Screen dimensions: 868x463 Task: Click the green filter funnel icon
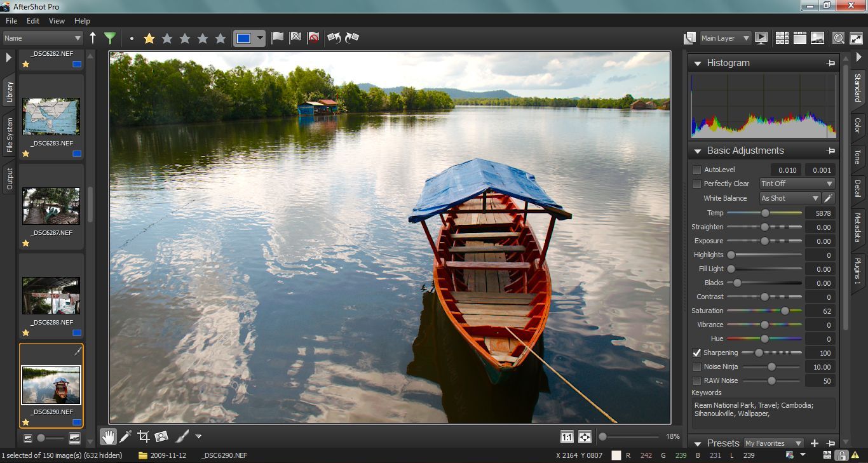point(110,38)
